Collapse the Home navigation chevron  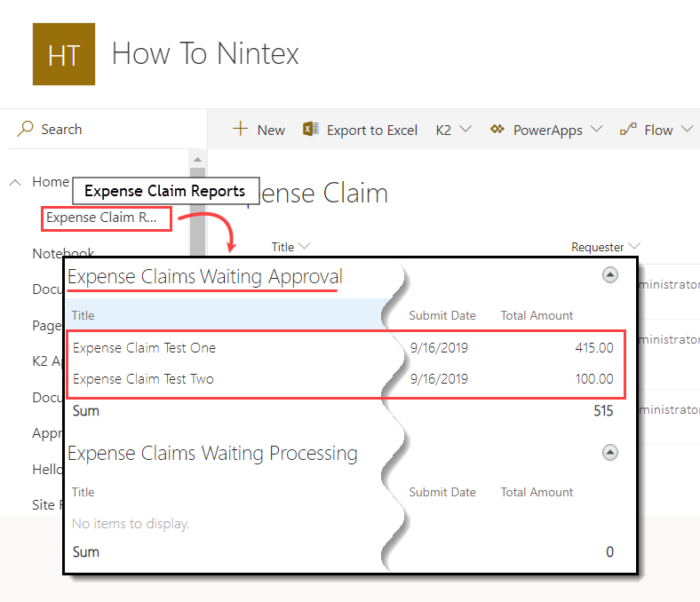pos(15,182)
